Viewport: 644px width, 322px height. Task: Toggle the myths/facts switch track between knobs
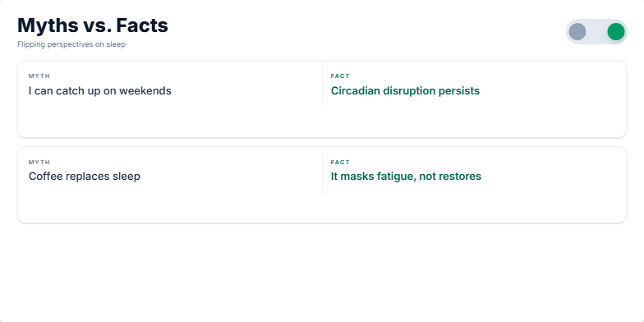[x=596, y=31]
